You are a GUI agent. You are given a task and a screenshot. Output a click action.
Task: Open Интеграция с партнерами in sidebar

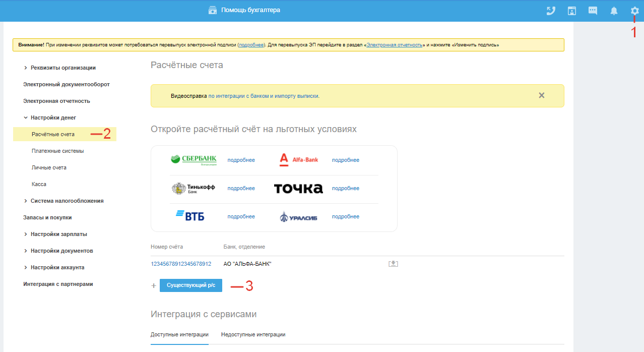point(58,284)
